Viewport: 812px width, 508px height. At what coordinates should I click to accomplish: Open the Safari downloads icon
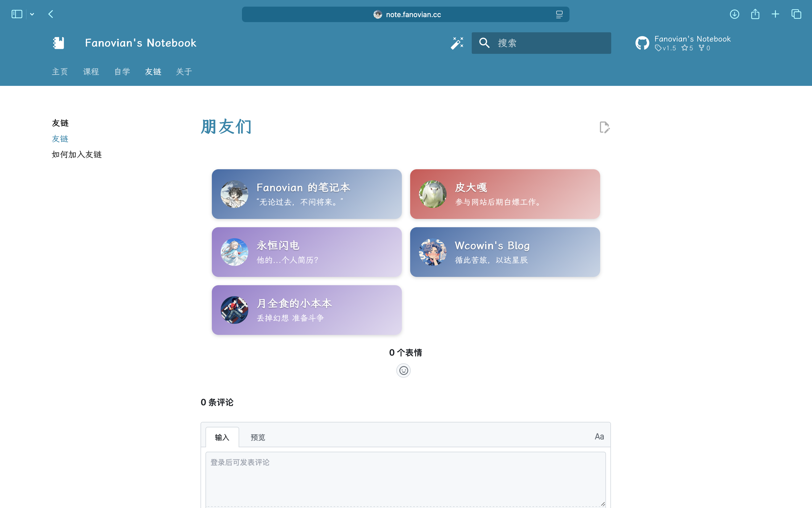[734, 14]
